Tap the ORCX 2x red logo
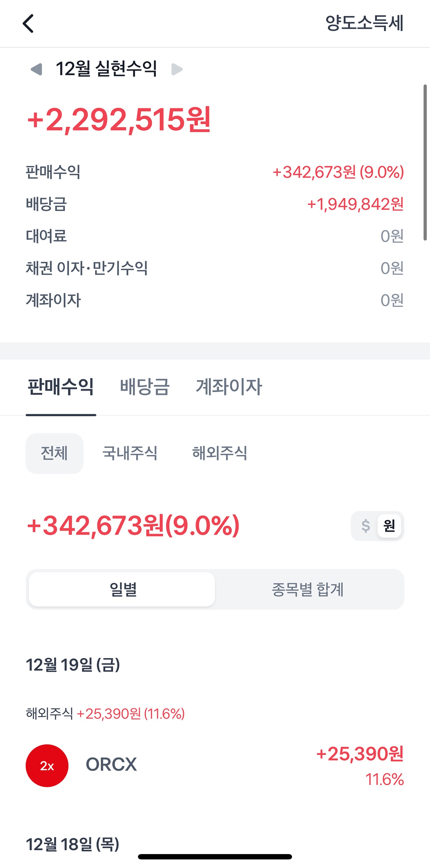 (47, 766)
